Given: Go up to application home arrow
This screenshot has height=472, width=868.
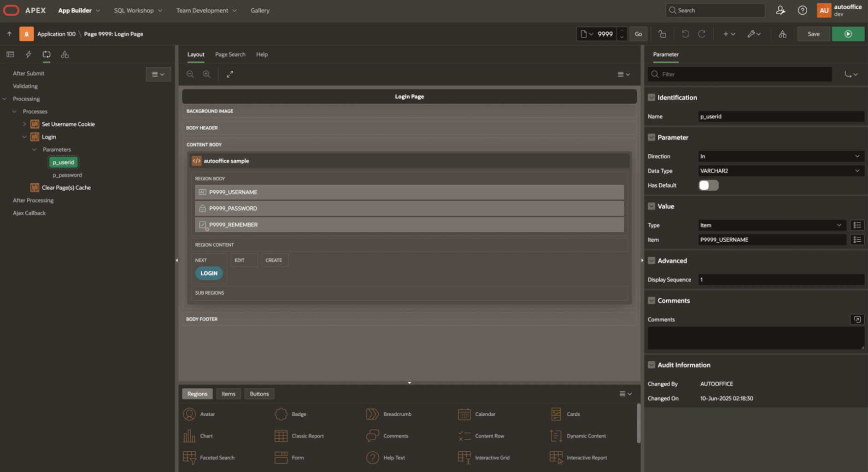Looking at the screenshot, I should (9, 34).
